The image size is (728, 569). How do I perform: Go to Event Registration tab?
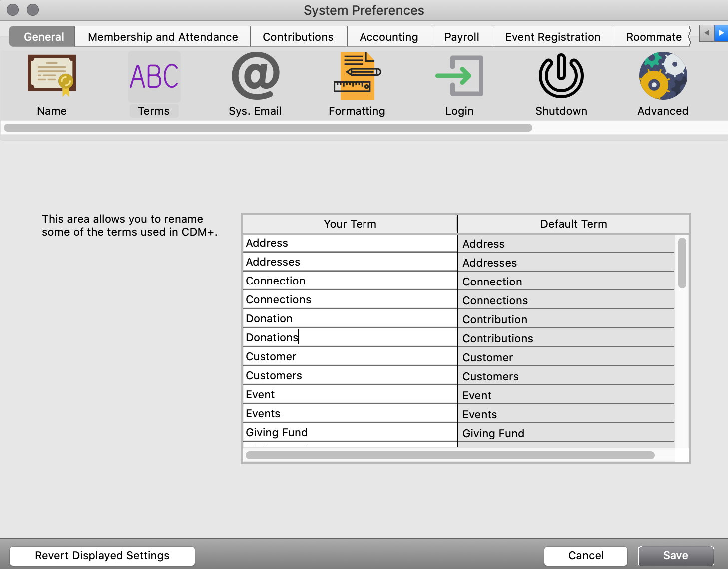pos(553,37)
